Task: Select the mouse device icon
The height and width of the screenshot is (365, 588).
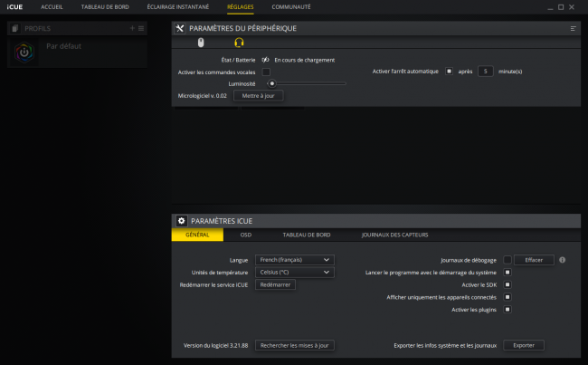Action: (201, 43)
